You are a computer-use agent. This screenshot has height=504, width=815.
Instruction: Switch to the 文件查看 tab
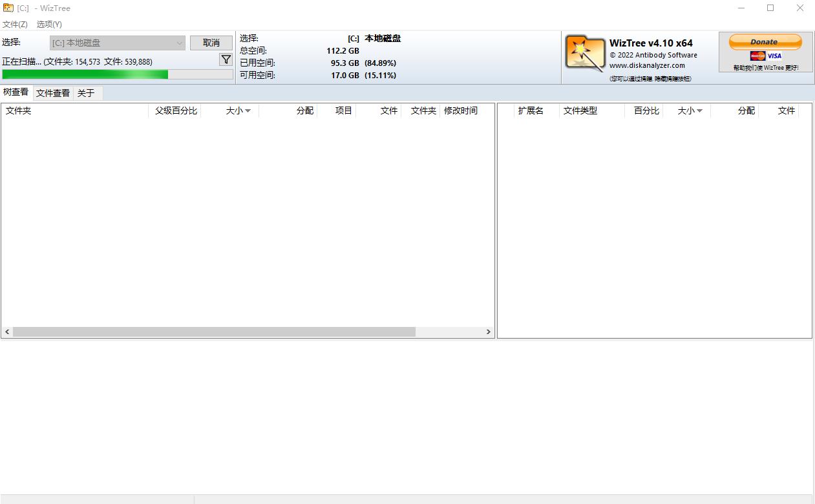53,93
